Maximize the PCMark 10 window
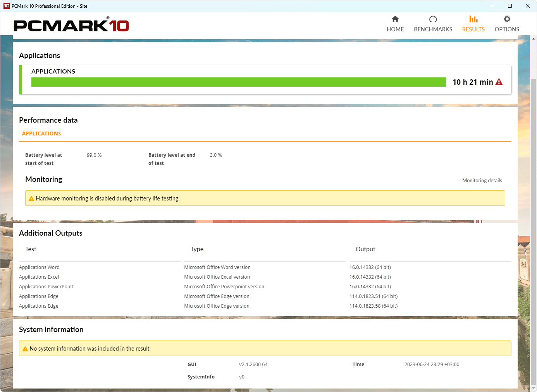 [x=510, y=6]
